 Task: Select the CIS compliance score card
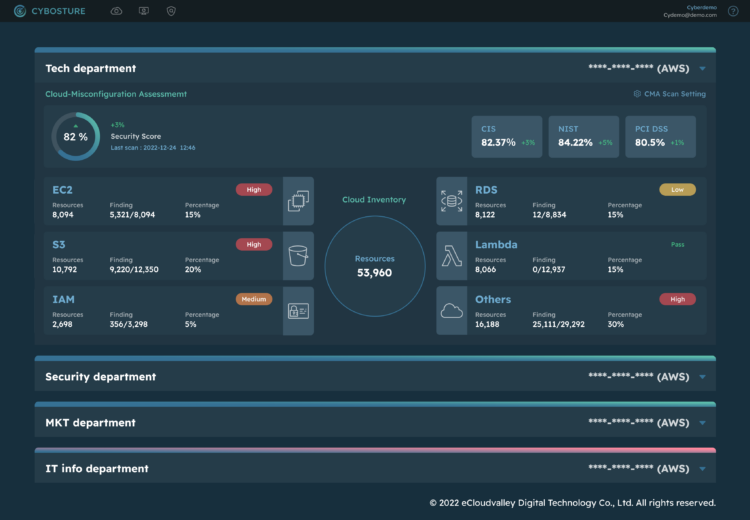pyautogui.click(x=507, y=137)
